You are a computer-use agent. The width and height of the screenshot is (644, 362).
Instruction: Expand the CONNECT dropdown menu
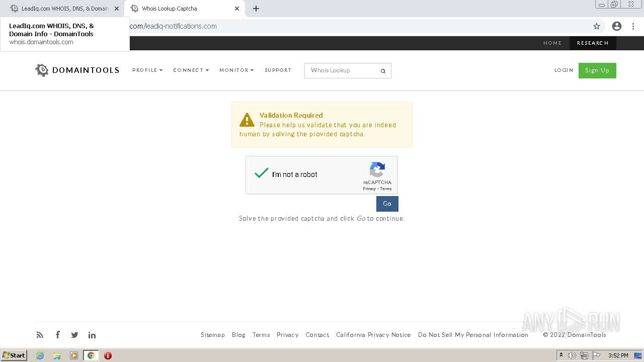tap(191, 70)
